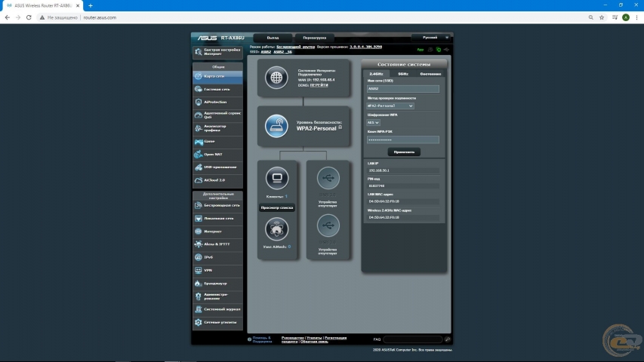Open the firmware version link
Screen dimensions: 644x362
coord(366,47)
